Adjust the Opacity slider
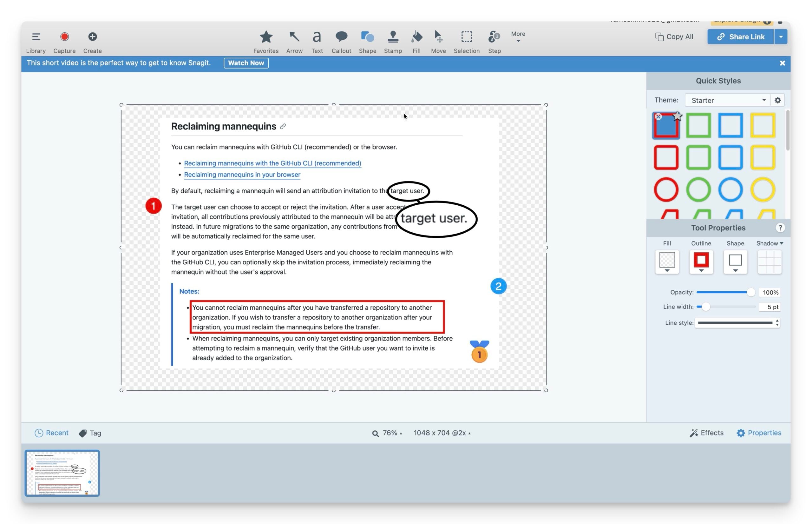Screen dimensions: 812x524 point(751,292)
